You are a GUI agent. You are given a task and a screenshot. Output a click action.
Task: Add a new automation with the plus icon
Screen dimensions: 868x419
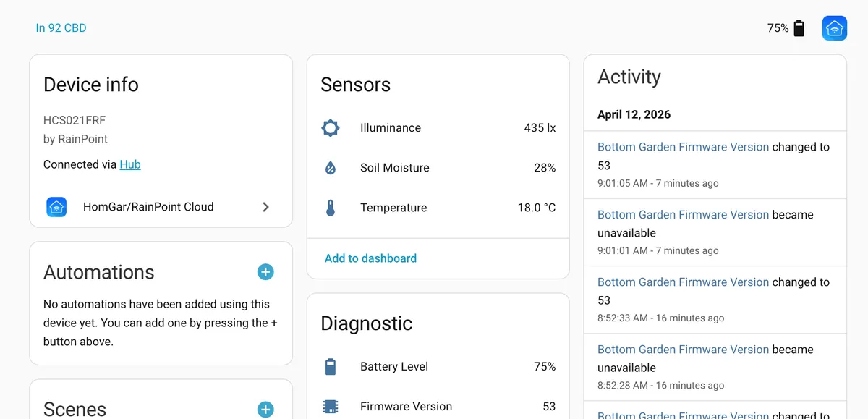(x=265, y=272)
